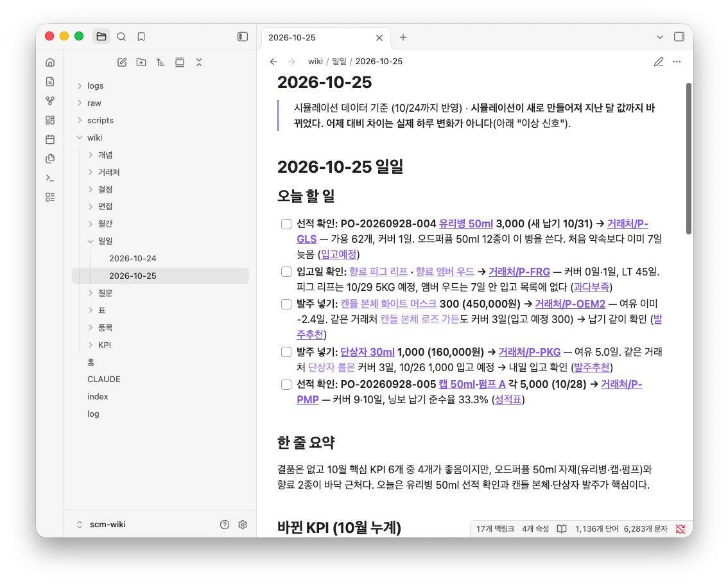Click the 일일 breadcrumb segment
This screenshot has width=728, height=585.
click(x=339, y=62)
